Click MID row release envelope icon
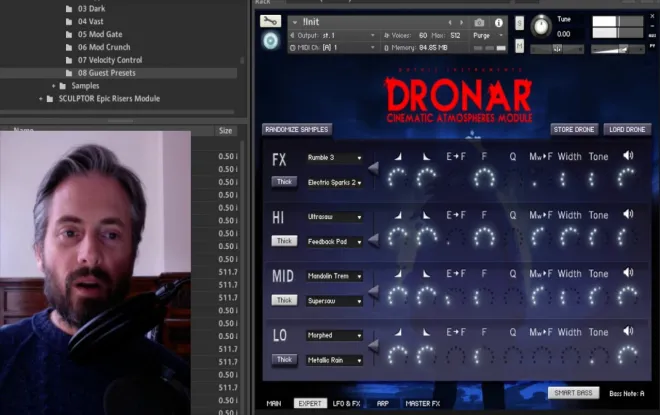 [x=426, y=274]
